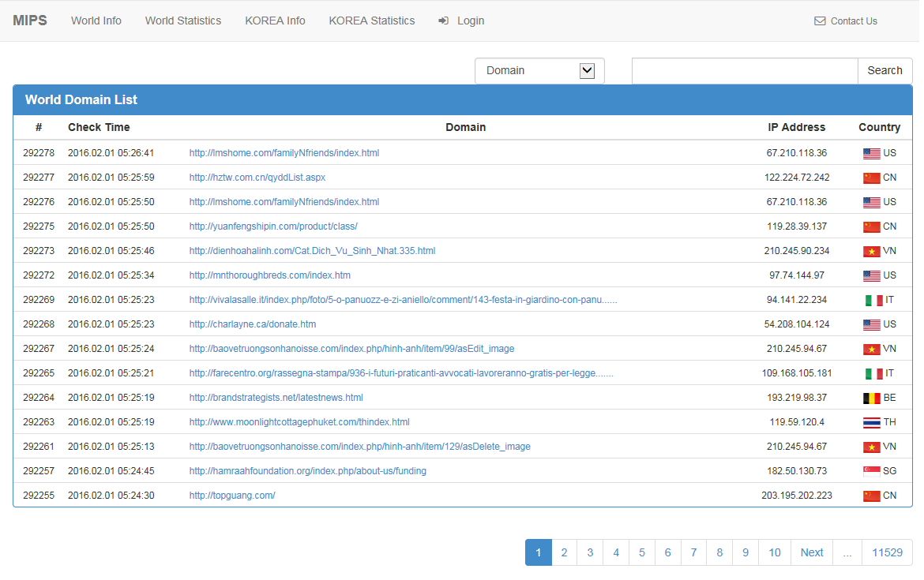Click Singapore flag icon in row 292257
The width and height of the screenshot is (924, 580).
point(872,471)
